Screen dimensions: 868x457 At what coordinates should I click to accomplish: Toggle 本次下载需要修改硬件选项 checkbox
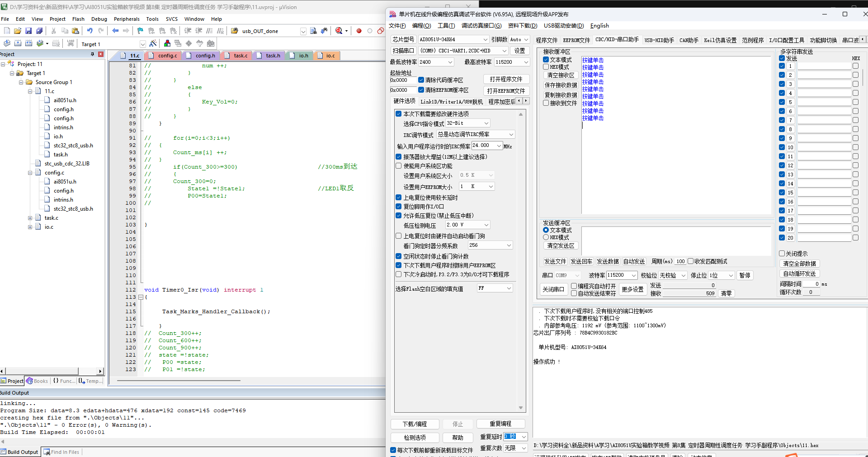tap(399, 114)
